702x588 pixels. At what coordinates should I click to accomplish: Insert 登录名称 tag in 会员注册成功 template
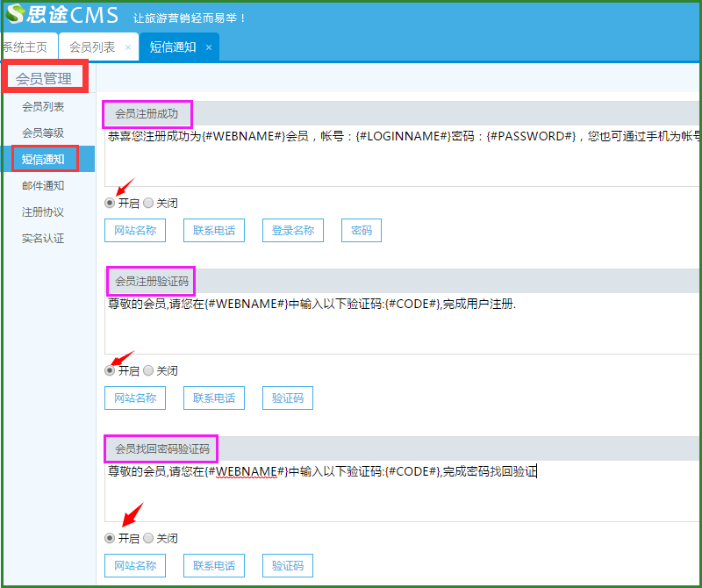point(293,231)
